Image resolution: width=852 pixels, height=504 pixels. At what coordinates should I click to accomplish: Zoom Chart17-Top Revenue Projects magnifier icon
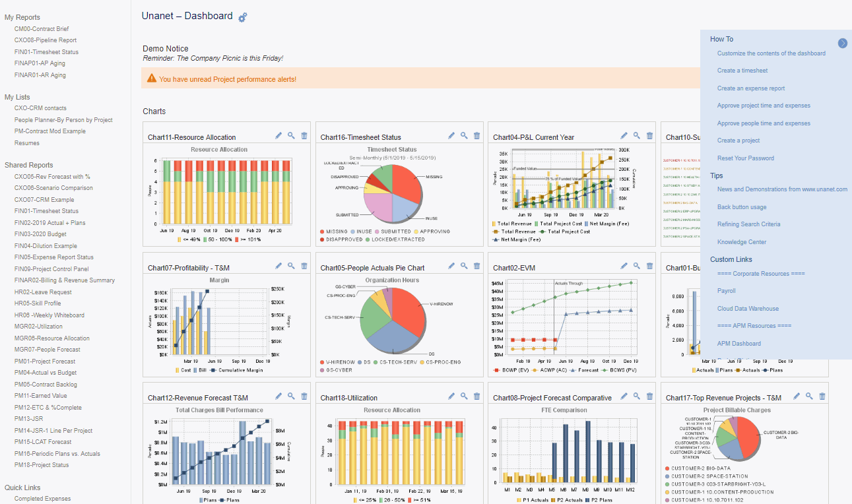(x=809, y=396)
